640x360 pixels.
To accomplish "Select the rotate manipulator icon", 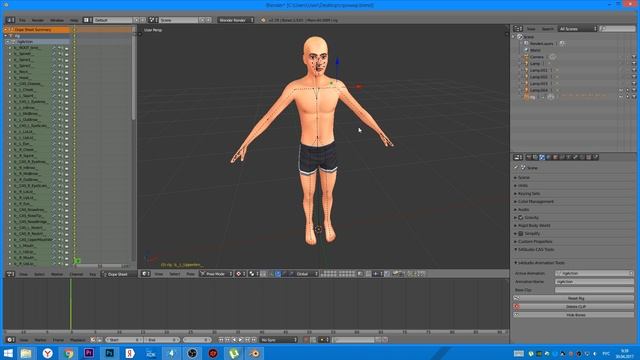I will (x=284, y=274).
